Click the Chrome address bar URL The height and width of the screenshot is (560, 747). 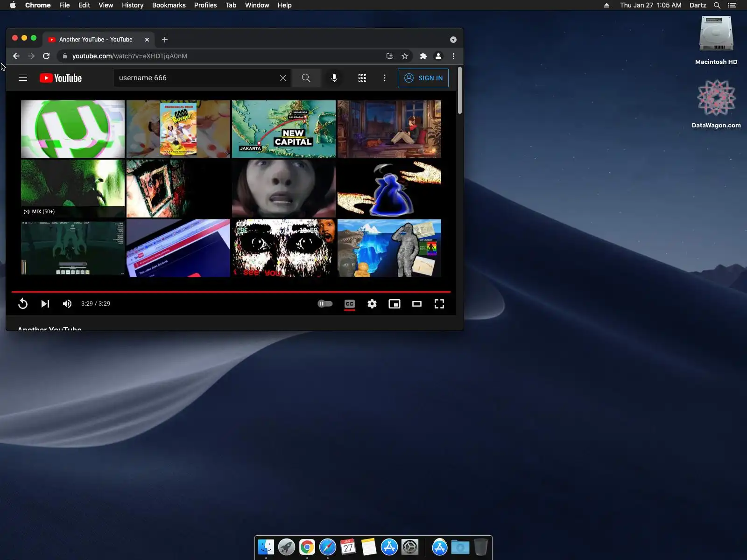point(130,56)
